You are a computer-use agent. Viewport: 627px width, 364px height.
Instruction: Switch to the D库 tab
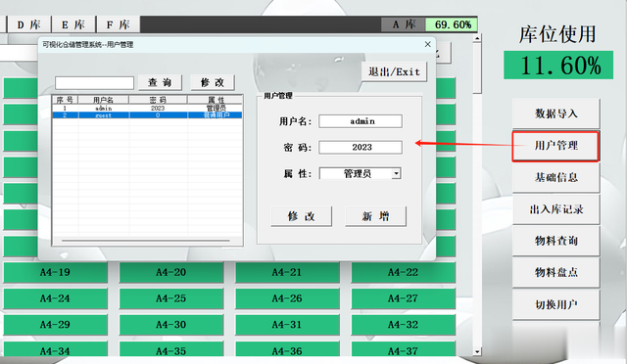[28, 25]
